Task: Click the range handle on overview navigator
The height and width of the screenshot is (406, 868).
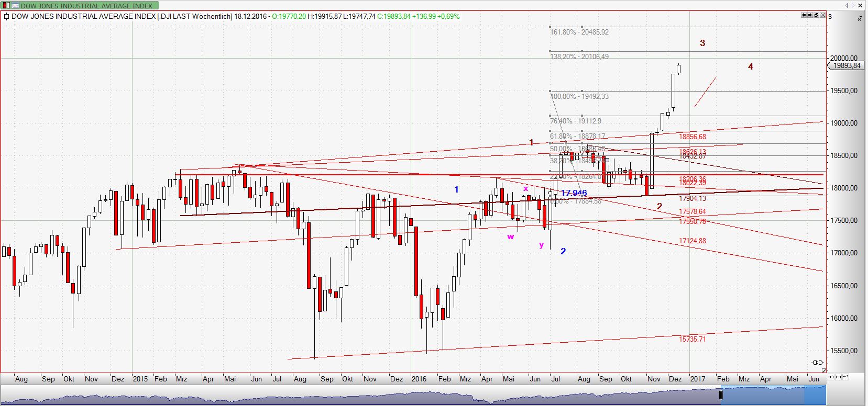Action: pos(721,395)
